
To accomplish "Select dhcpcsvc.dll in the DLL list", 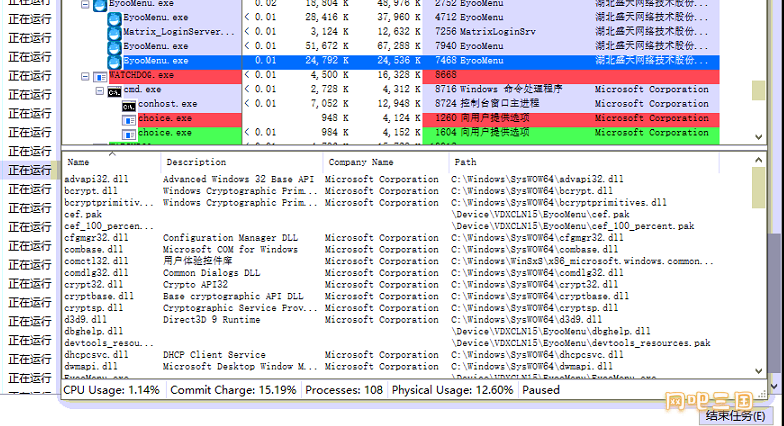I will (96, 354).
